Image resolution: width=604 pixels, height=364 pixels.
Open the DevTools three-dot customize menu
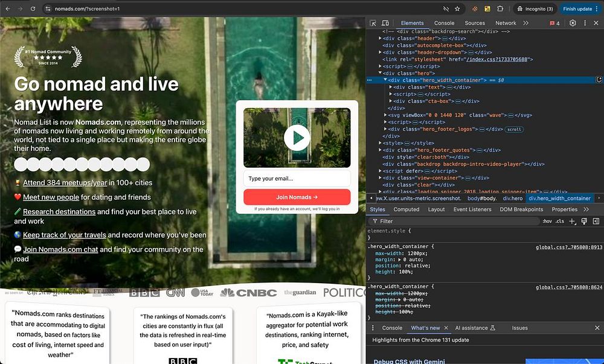[x=585, y=23]
